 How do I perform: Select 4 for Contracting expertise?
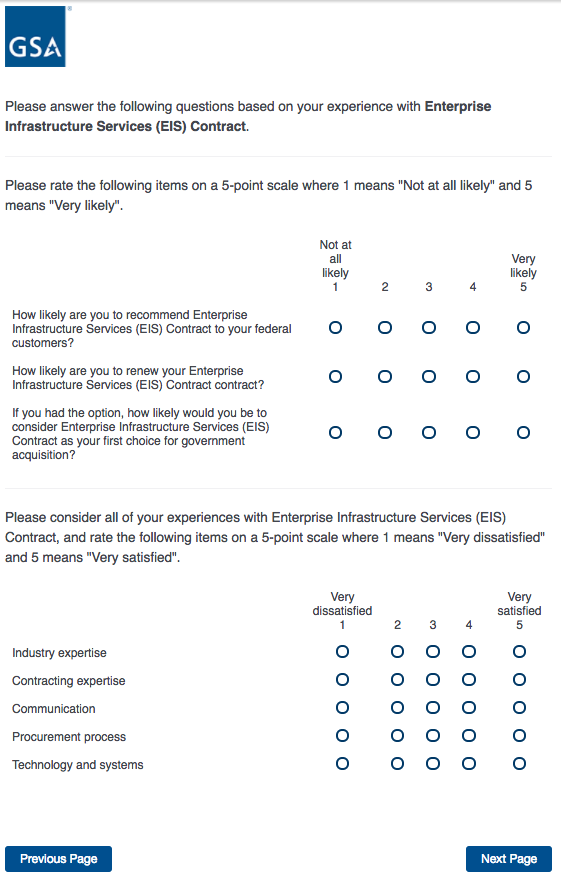point(469,680)
